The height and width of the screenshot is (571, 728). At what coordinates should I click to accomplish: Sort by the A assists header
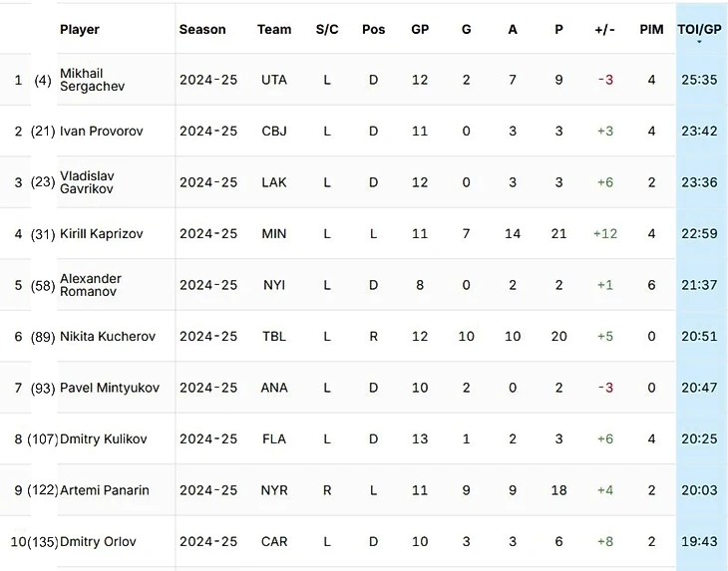tap(513, 29)
